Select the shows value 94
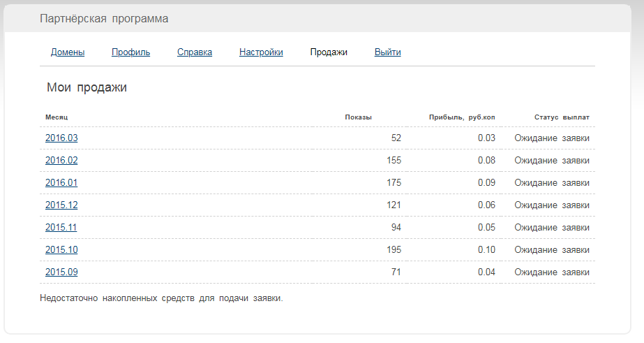The image size is (644, 343). pos(396,227)
